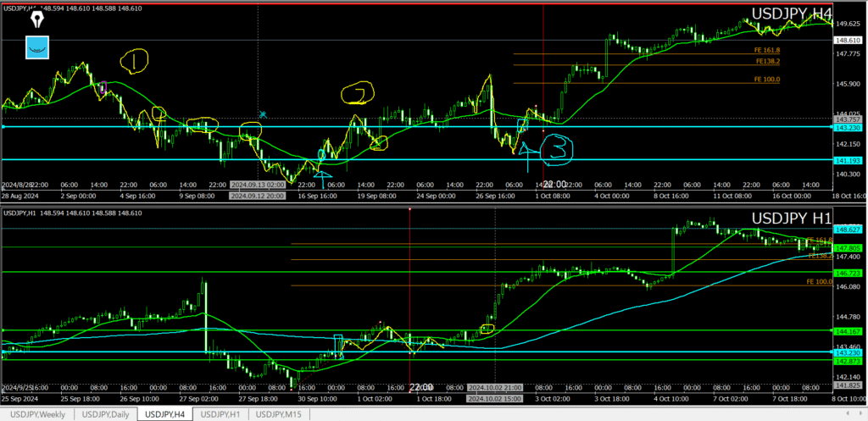Image resolution: width=868 pixels, height=421 pixels.
Task: Click the blue smiley square icon
Action: coord(37,47)
